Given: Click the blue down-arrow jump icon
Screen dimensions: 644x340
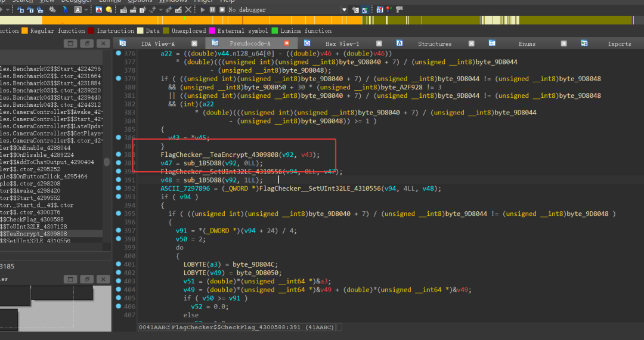Looking at the screenshot, I should point(65,10).
